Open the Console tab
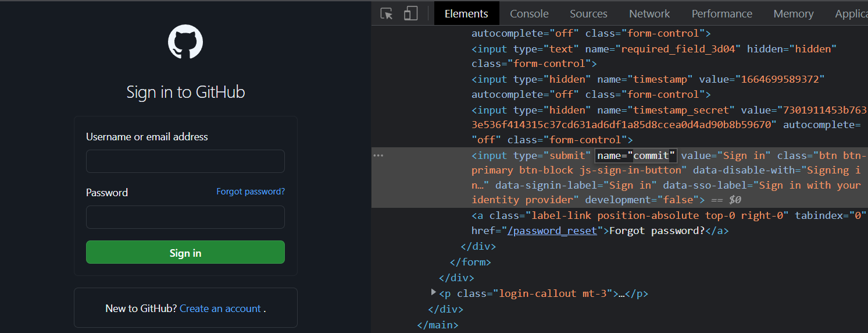 click(x=529, y=13)
